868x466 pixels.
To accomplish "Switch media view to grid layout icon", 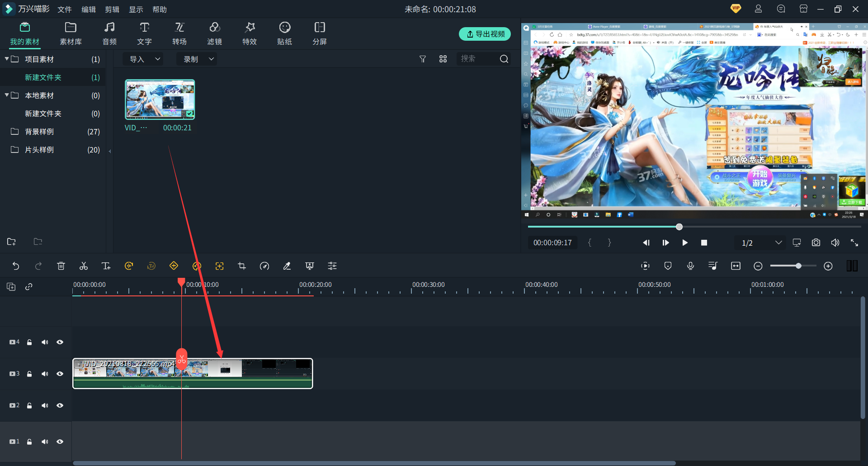I will point(443,59).
